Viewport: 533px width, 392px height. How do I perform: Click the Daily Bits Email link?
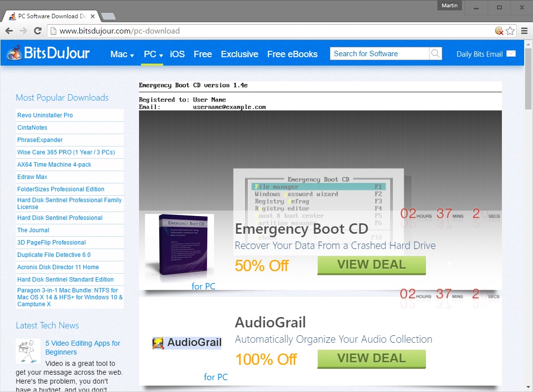tap(479, 54)
